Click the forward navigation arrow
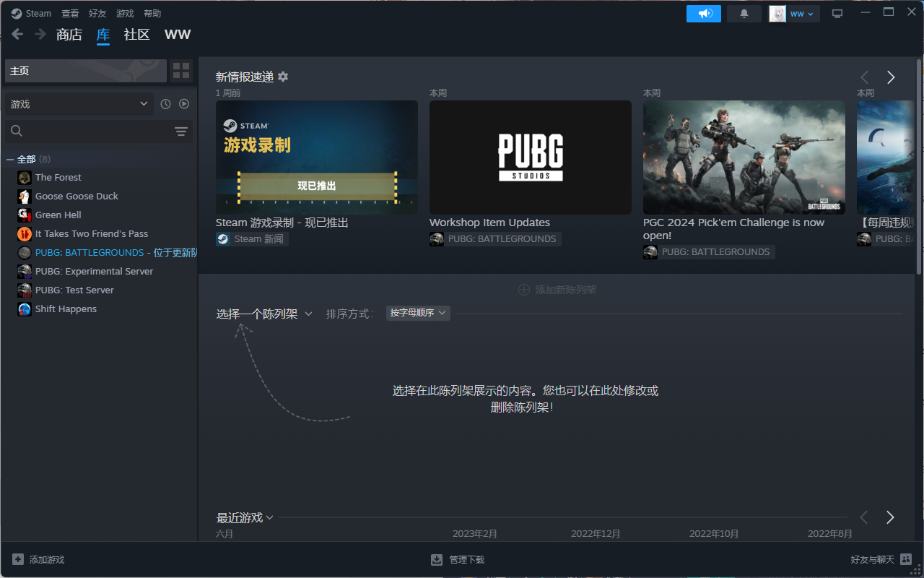 [x=40, y=34]
